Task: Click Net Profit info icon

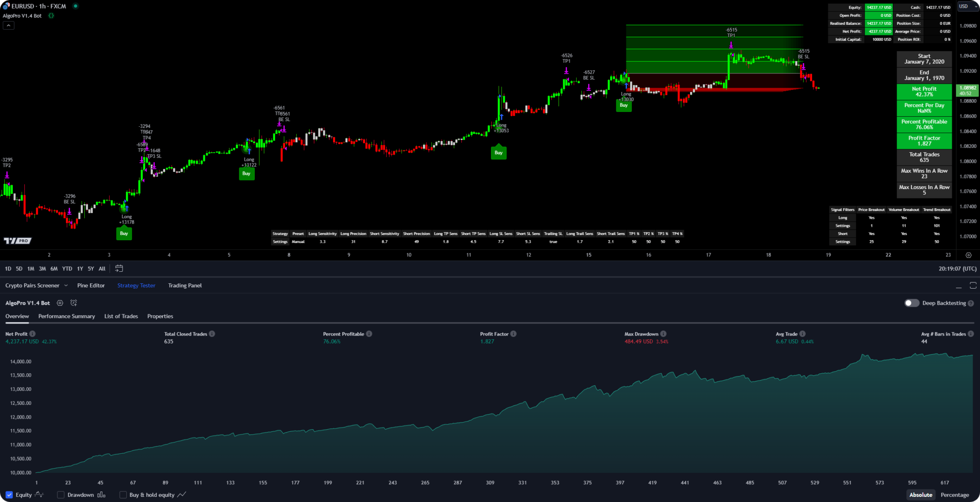Action: coord(33,334)
